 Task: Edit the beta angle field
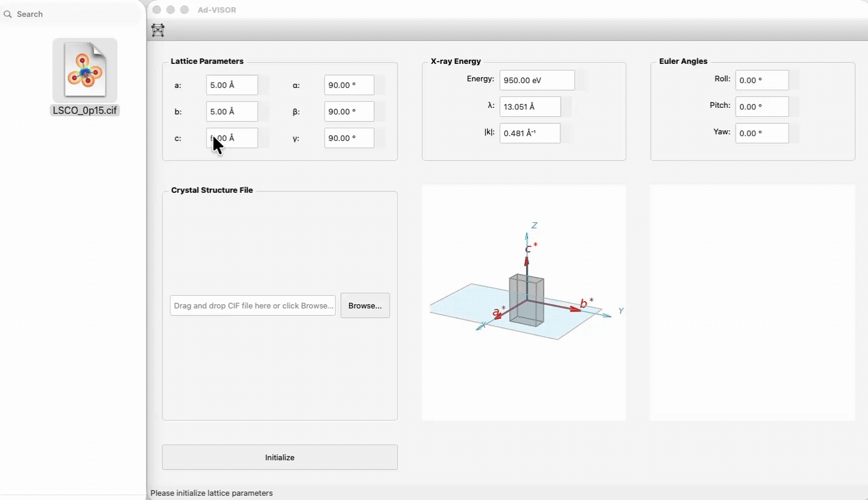pos(349,111)
